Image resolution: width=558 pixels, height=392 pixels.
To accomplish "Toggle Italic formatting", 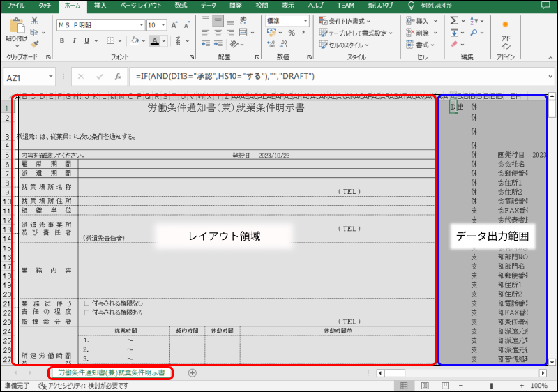I will 74,40.
